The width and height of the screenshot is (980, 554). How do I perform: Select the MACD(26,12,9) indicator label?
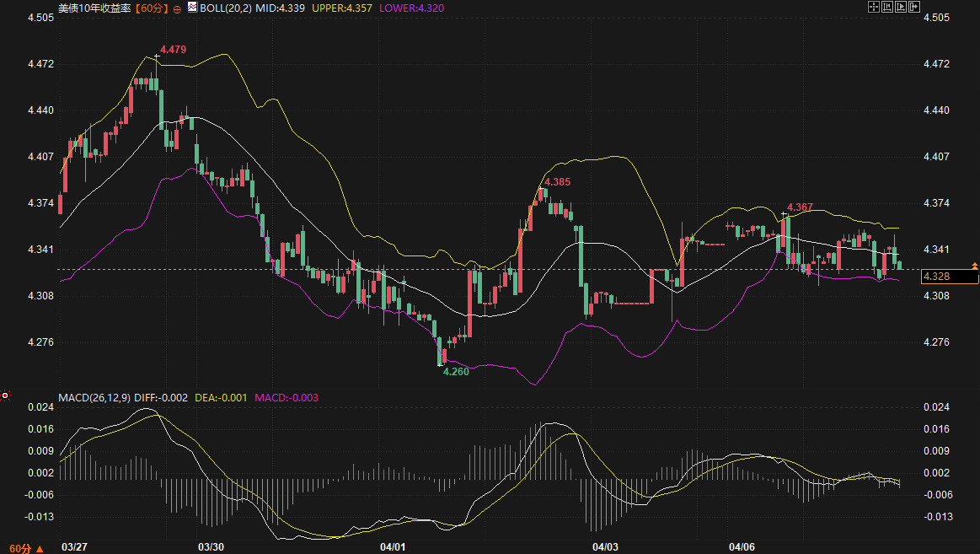coord(93,397)
